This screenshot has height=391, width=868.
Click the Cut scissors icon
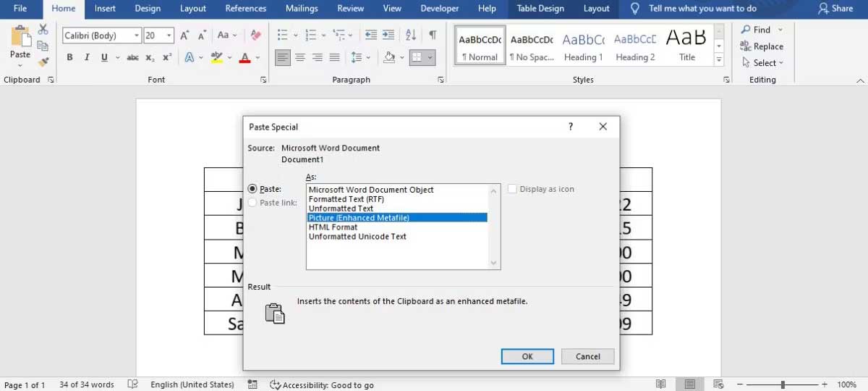tap(43, 29)
